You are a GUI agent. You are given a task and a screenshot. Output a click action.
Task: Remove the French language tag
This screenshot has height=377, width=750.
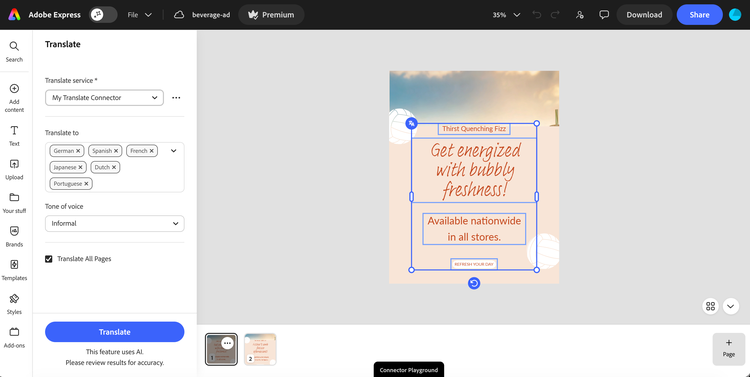[x=151, y=151]
